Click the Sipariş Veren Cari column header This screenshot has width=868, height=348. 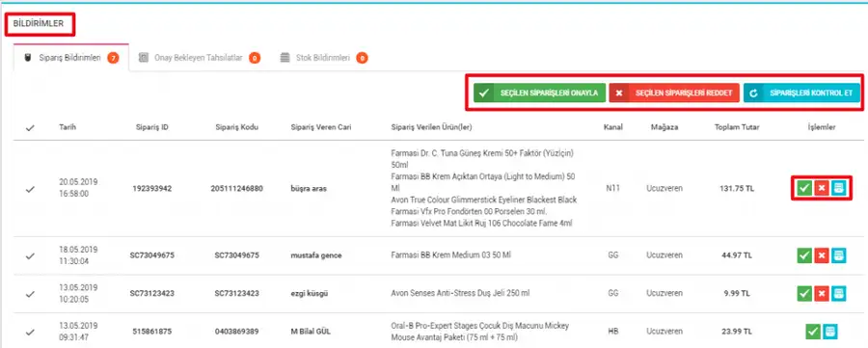(321, 127)
